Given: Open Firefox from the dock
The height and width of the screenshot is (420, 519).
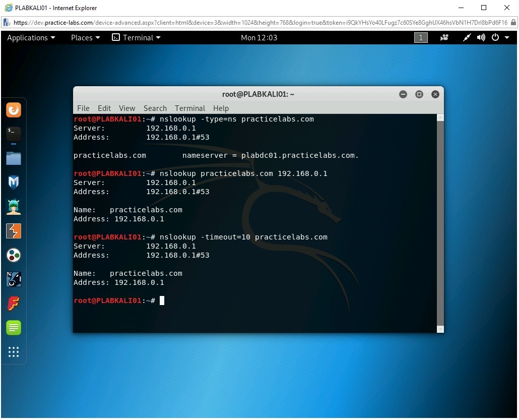Looking at the screenshot, I should pos(14,109).
